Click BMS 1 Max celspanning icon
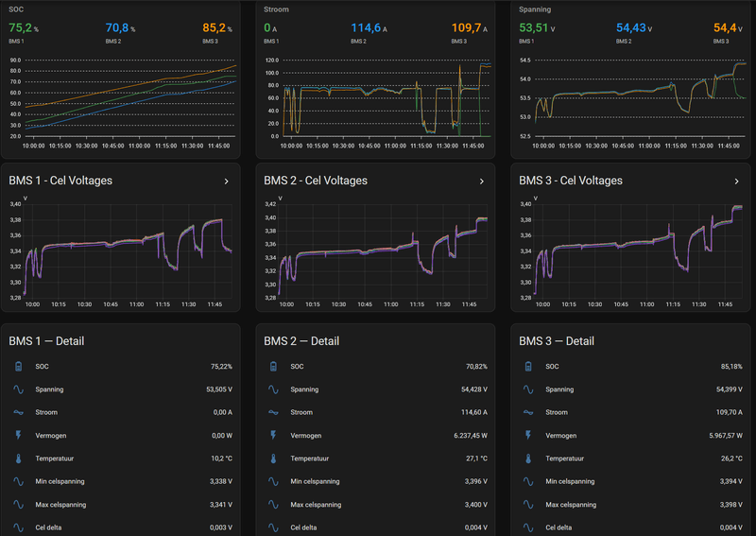This screenshot has height=536, width=756. click(x=18, y=505)
